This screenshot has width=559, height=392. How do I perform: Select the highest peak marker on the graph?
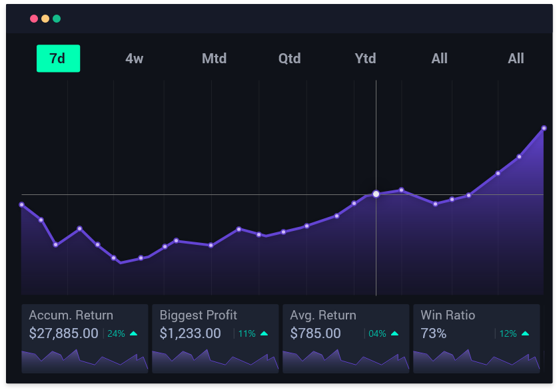545,126
